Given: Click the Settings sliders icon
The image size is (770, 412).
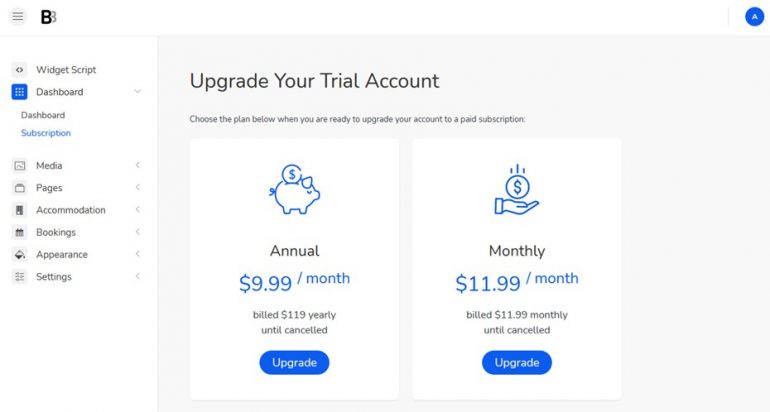Looking at the screenshot, I should [x=19, y=277].
